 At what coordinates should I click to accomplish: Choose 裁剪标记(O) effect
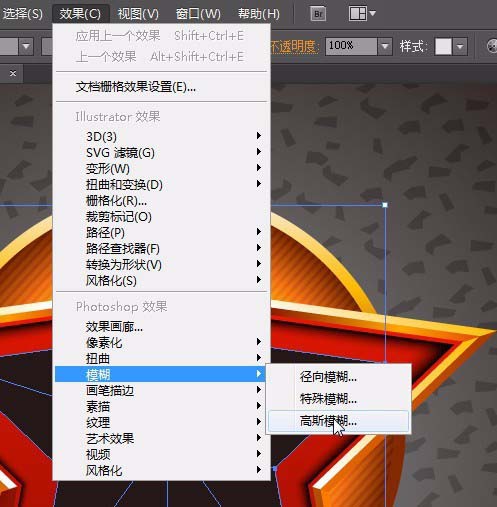[x=161, y=216]
